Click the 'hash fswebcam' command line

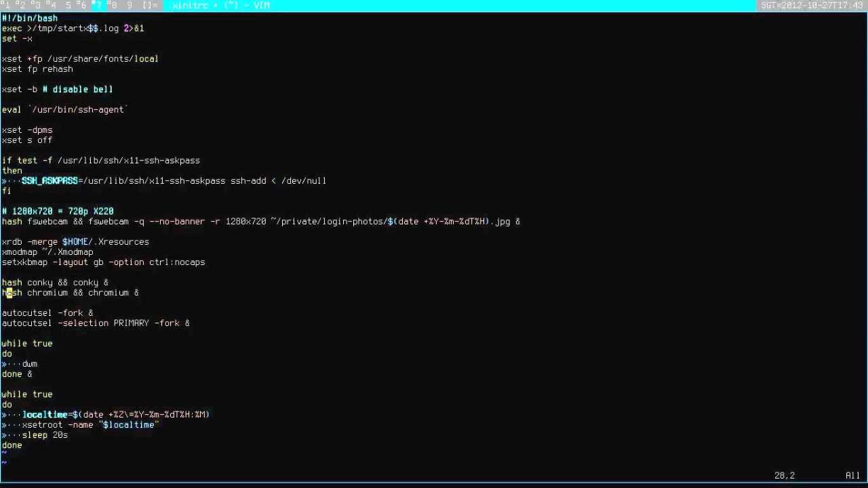261,221
